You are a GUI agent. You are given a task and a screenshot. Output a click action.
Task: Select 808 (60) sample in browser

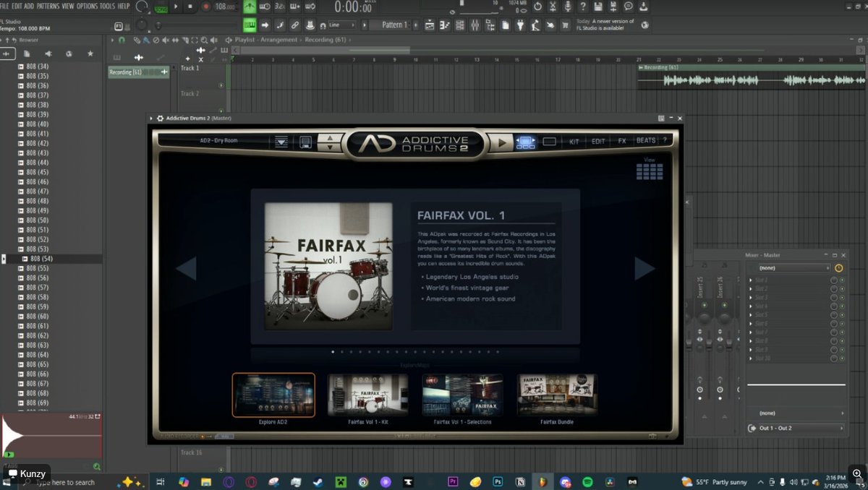click(x=38, y=317)
